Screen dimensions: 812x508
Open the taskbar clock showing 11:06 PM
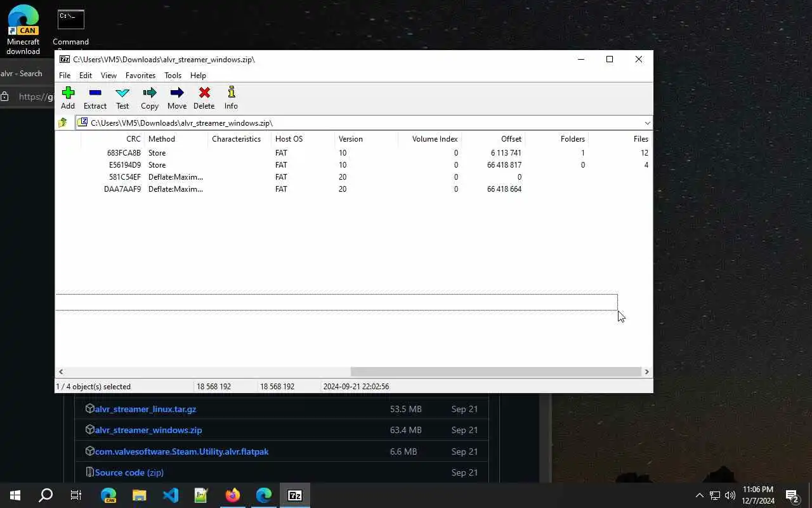point(757,495)
